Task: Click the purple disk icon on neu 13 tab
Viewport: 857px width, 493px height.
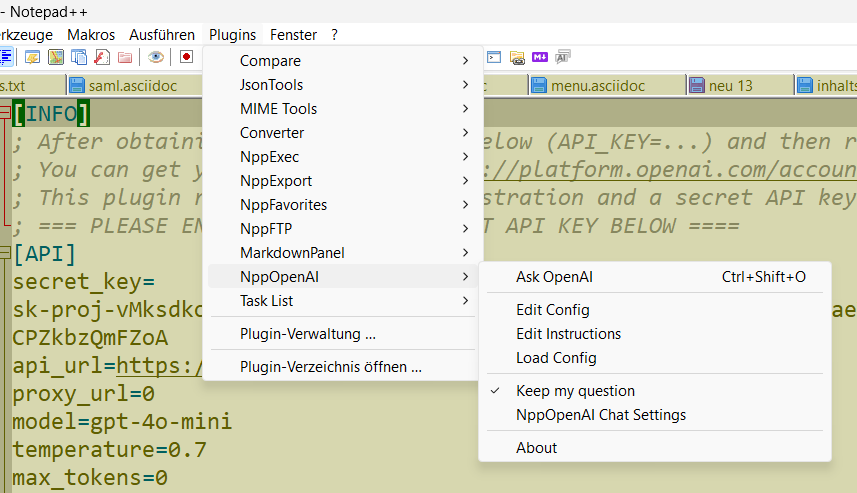Action: point(697,85)
